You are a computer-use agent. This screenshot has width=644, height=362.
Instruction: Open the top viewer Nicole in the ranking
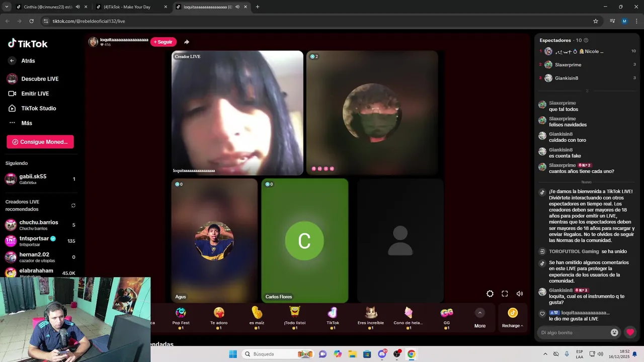pyautogui.click(x=588, y=51)
